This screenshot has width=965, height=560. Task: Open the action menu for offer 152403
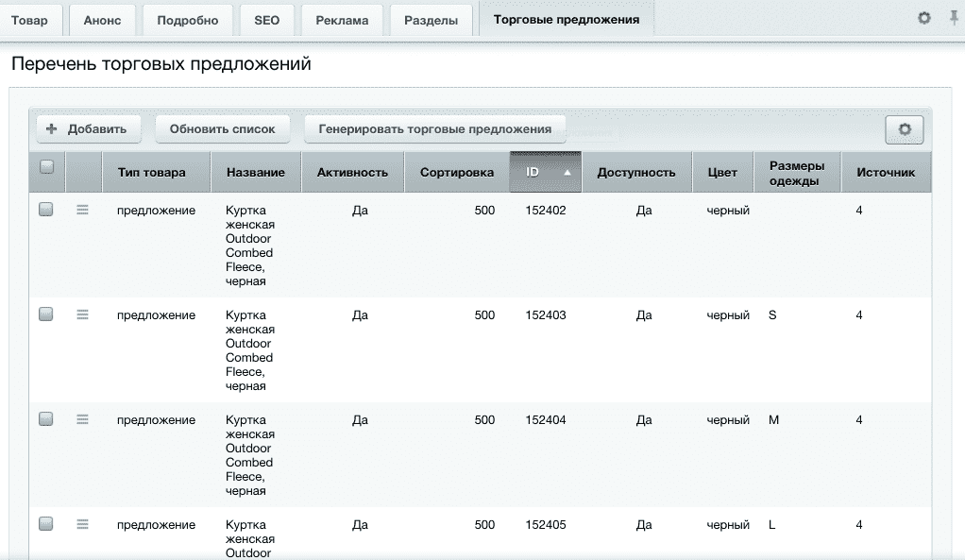pyautogui.click(x=82, y=314)
